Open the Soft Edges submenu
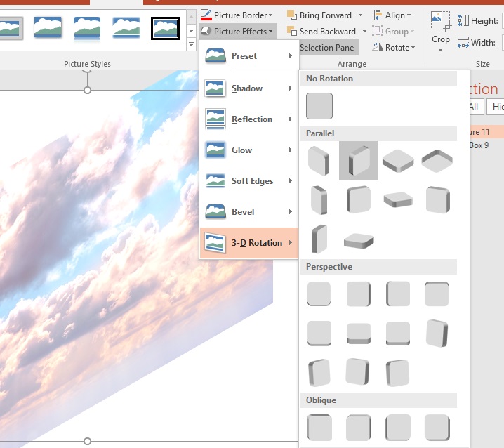The width and height of the screenshot is (504, 448). pyautogui.click(x=249, y=180)
